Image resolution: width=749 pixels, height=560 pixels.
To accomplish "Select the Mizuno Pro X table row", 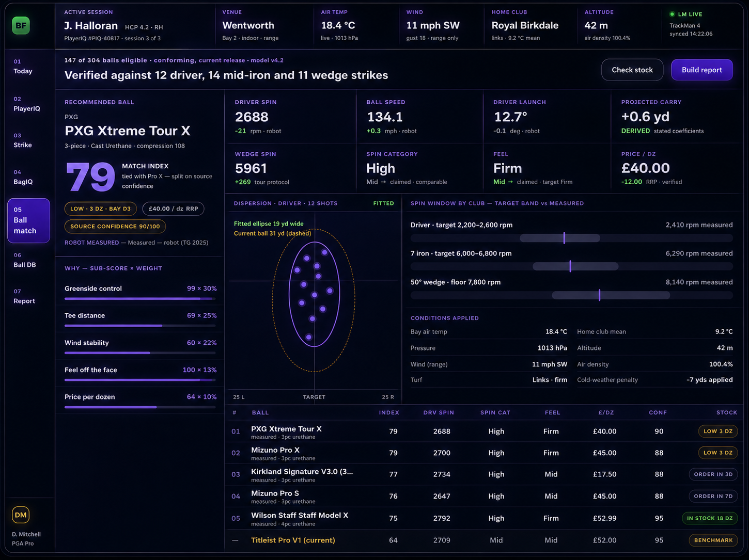I will [484, 453].
